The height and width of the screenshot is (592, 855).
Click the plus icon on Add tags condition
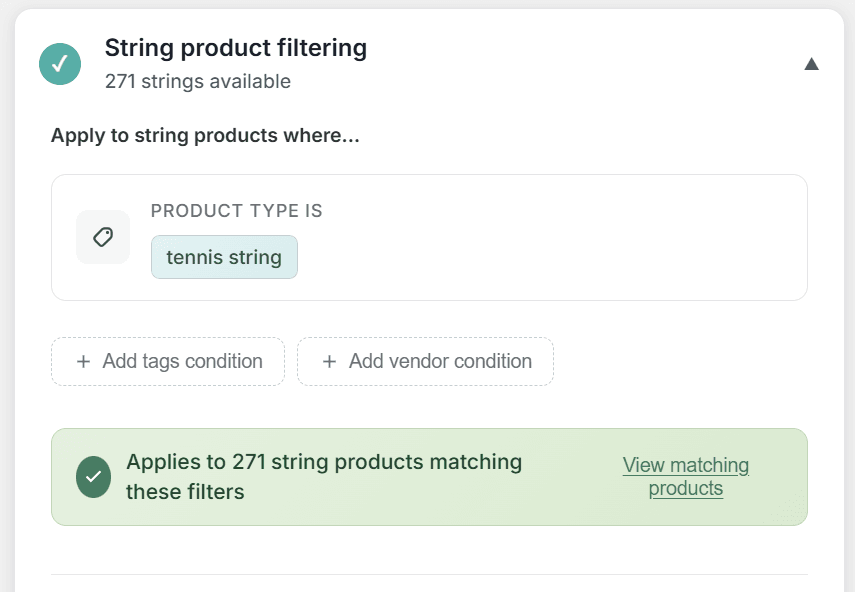pos(84,362)
